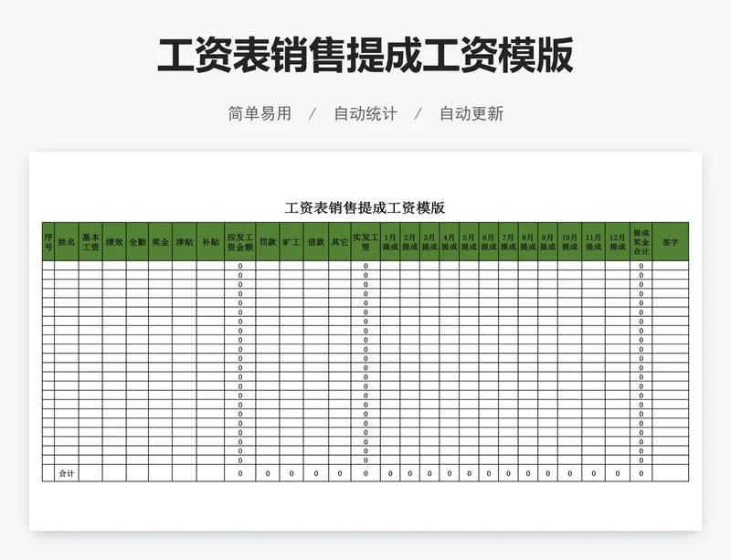Select the 3月提成 column header
Viewport: 731px width, 560px height.
[x=429, y=241]
